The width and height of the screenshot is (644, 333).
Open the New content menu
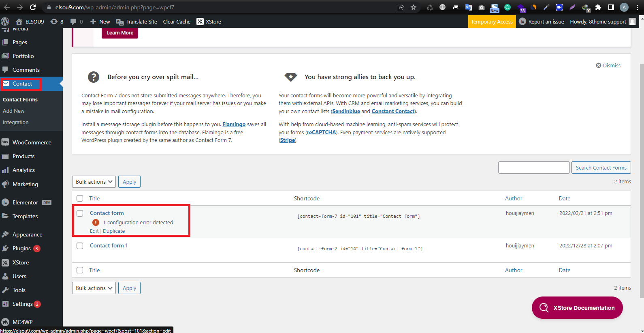click(x=100, y=21)
